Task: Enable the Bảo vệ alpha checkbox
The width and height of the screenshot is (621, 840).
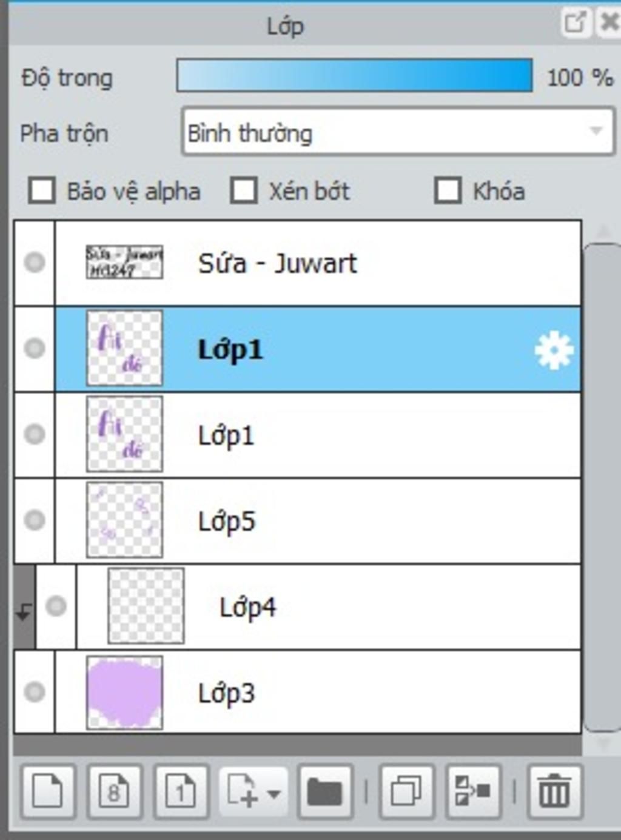Action: pyautogui.click(x=42, y=190)
